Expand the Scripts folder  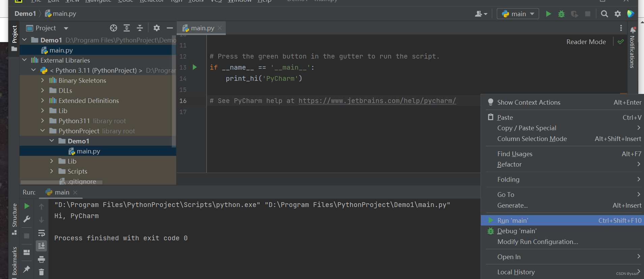point(52,171)
